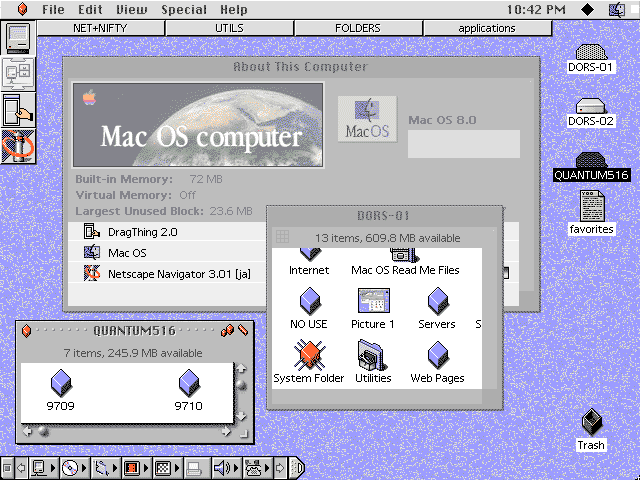Collapse the Control Strip using its end tab
Viewport: 640px width, 480px height.
297,468
